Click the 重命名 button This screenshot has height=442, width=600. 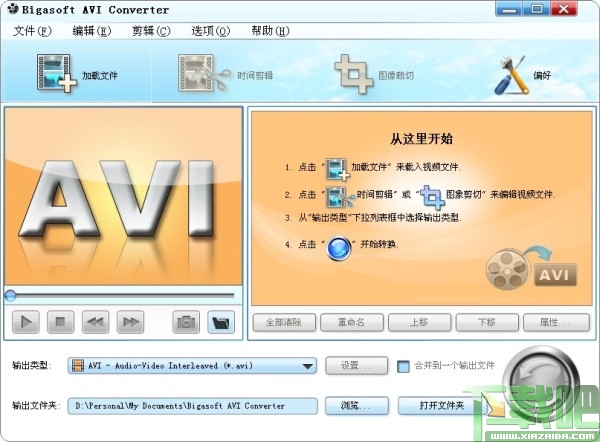tap(352, 323)
